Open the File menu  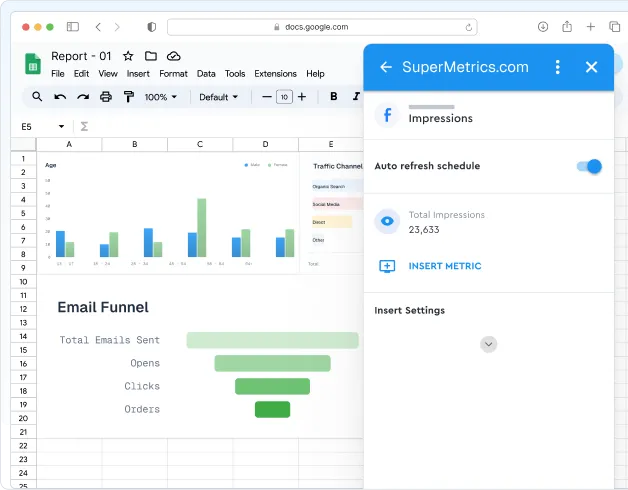[x=58, y=74]
